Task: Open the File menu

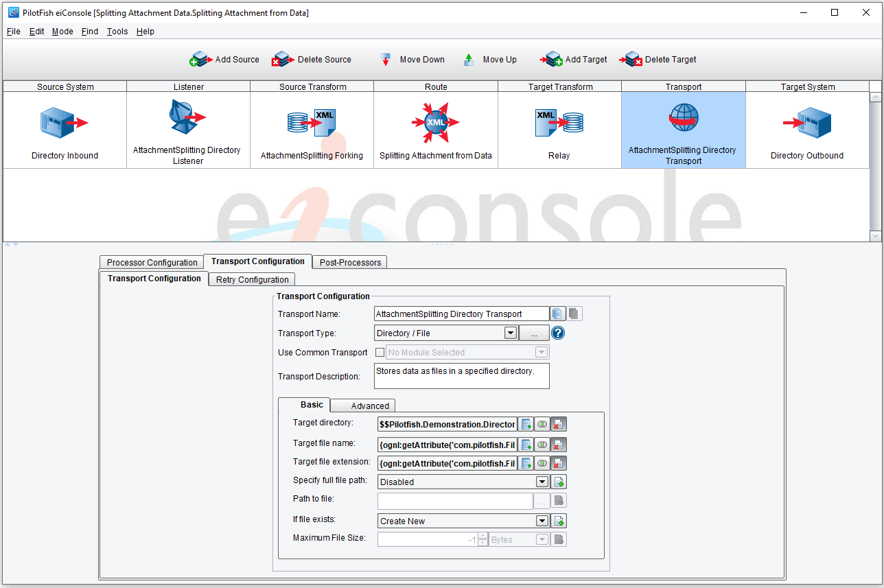Action: pyautogui.click(x=13, y=32)
